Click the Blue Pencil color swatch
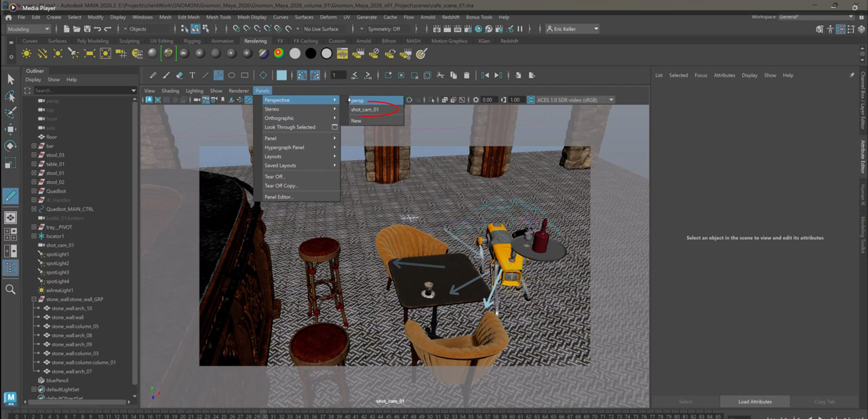 point(281,75)
